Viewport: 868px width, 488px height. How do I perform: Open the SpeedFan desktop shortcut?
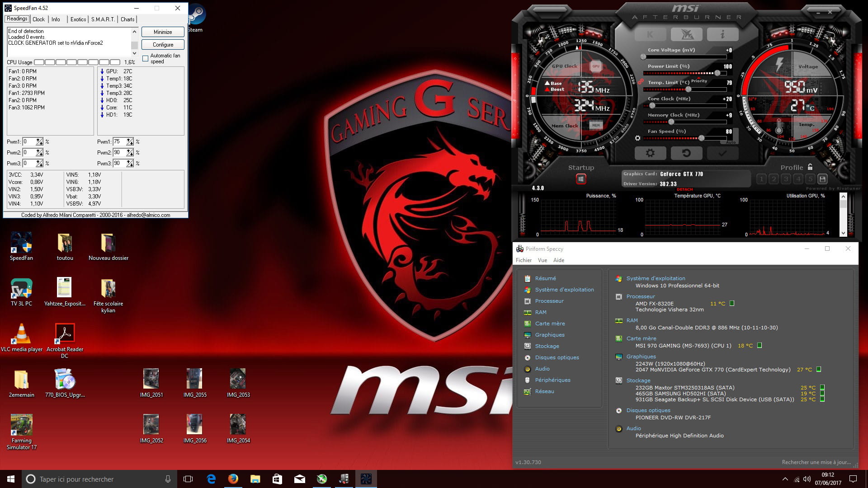21,247
